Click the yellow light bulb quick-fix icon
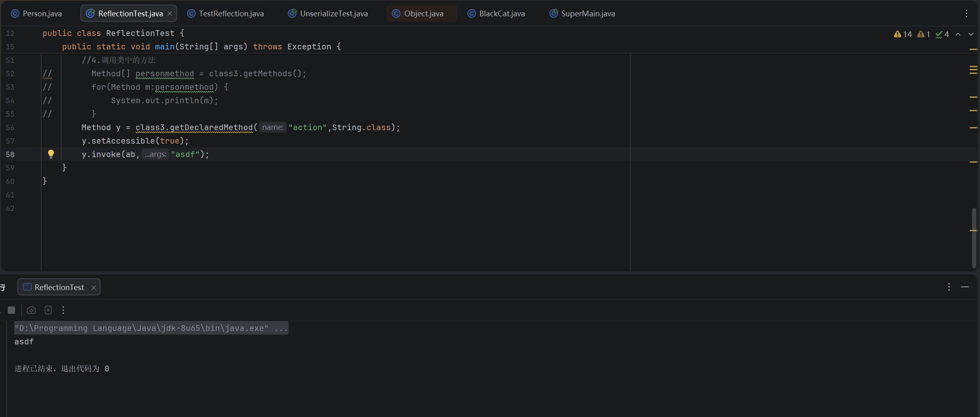The image size is (980, 417). click(51, 154)
